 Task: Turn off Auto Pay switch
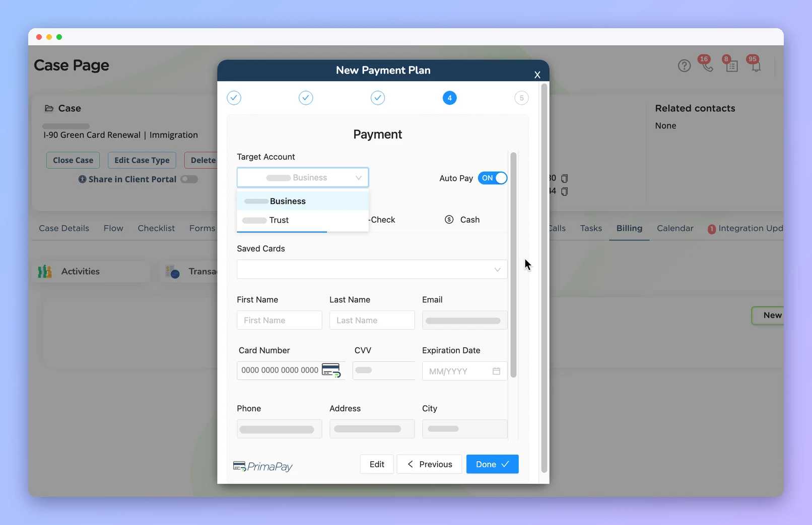point(493,178)
